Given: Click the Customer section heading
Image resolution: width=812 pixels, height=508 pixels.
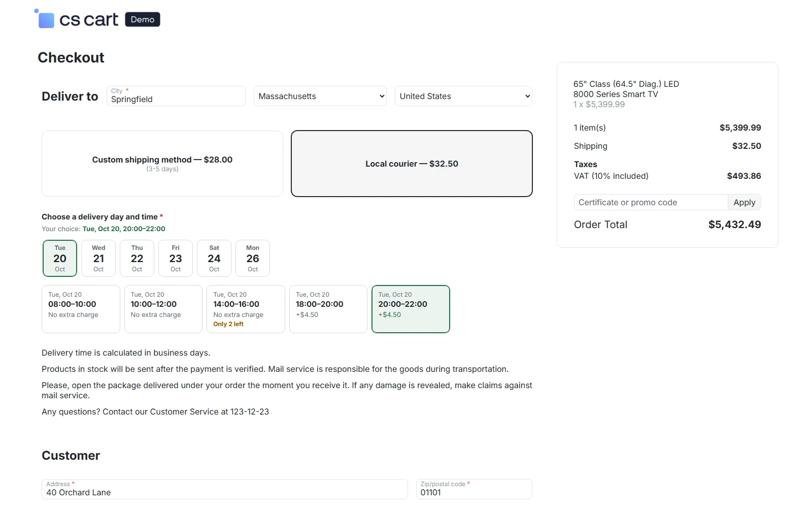Looking at the screenshot, I should (71, 455).
